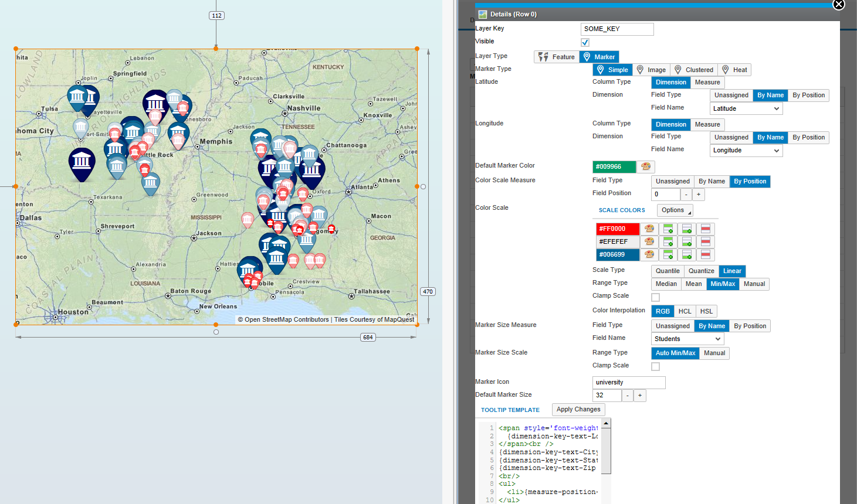
Task: Open the scale colors Options menu
Action: (674, 210)
